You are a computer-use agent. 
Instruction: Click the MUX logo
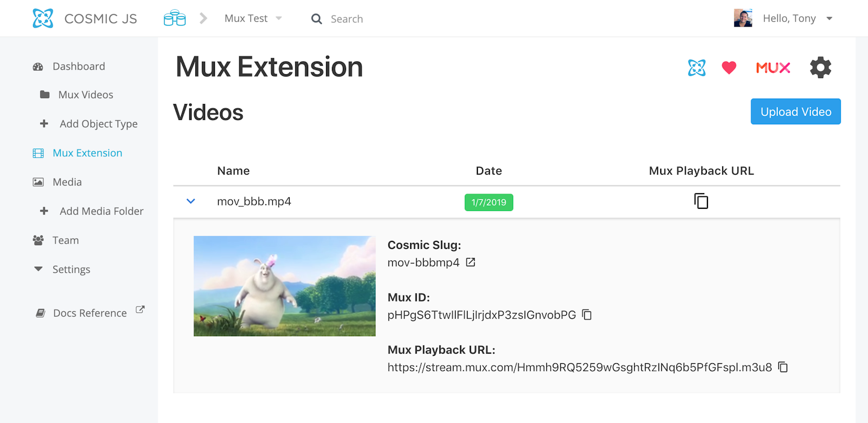click(773, 68)
